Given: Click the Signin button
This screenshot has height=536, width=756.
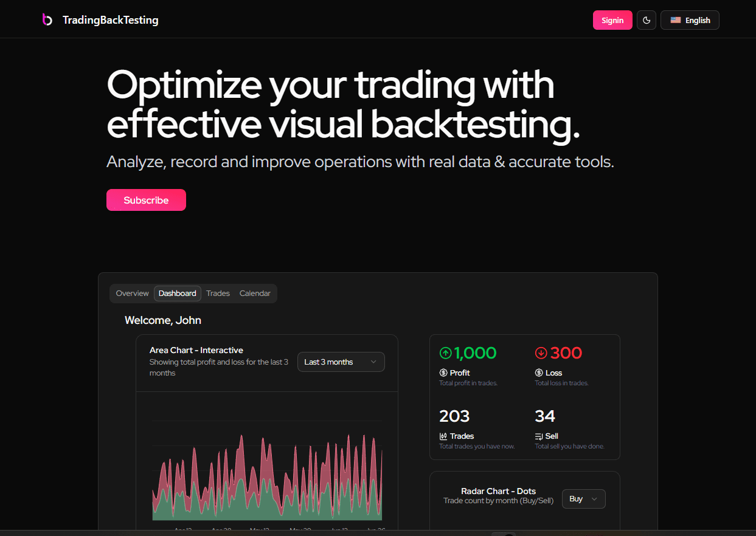Looking at the screenshot, I should pyautogui.click(x=612, y=20).
